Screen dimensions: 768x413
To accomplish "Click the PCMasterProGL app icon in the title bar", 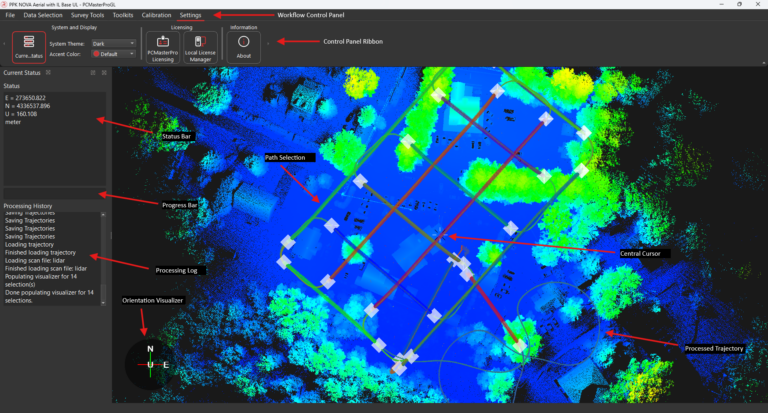I will click(x=4, y=4).
